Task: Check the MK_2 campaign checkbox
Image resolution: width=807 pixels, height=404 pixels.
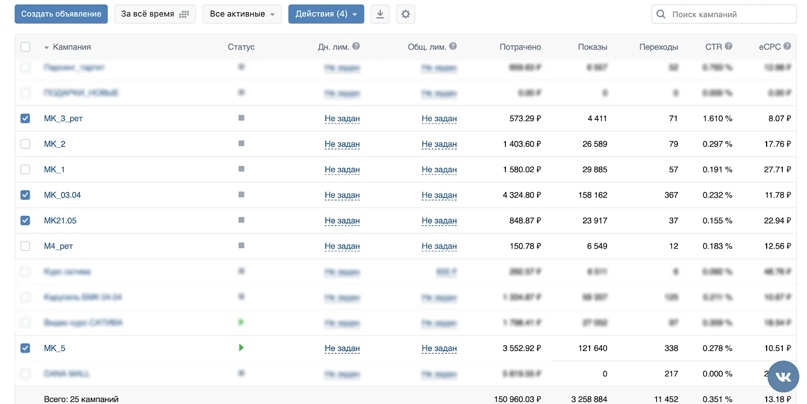Action: pyautogui.click(x=25, y=144)
